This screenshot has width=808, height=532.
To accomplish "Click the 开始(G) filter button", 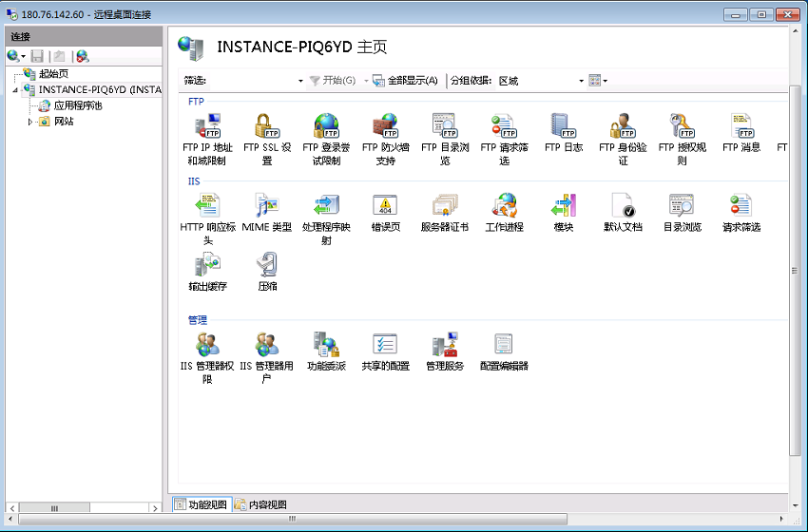I will coord(333,81).
